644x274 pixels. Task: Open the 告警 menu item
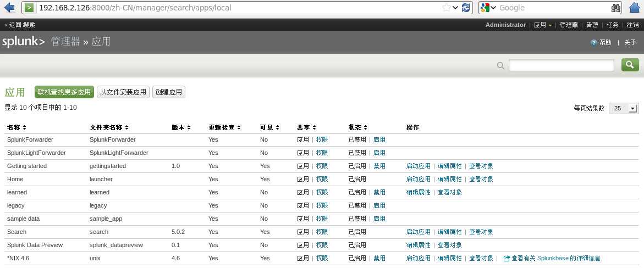592,25
